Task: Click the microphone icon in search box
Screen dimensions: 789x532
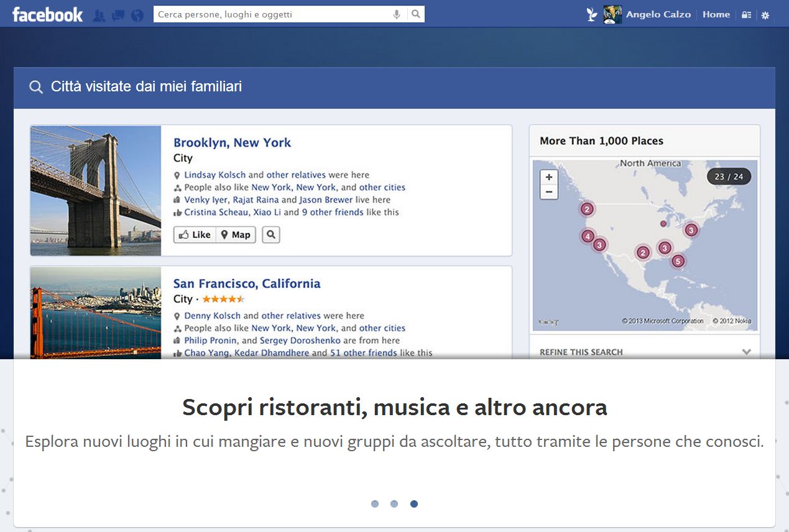Action: [x=397, y=14]
